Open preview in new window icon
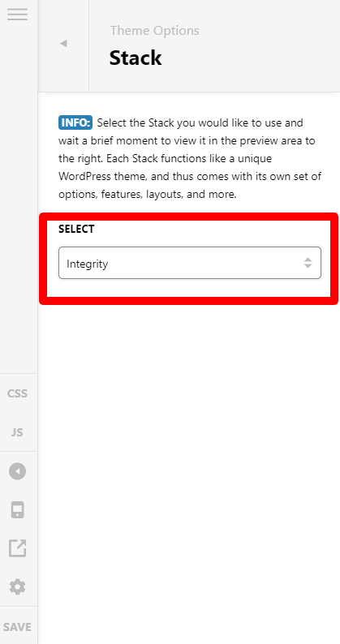This screenshot has width=340, height=644. point(17,548)
